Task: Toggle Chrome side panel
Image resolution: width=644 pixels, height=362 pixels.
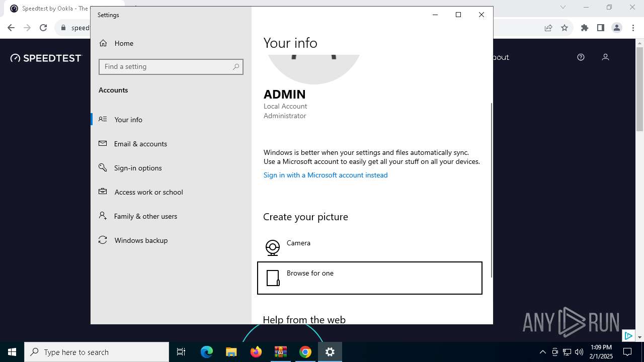Action: pos(600,28)
